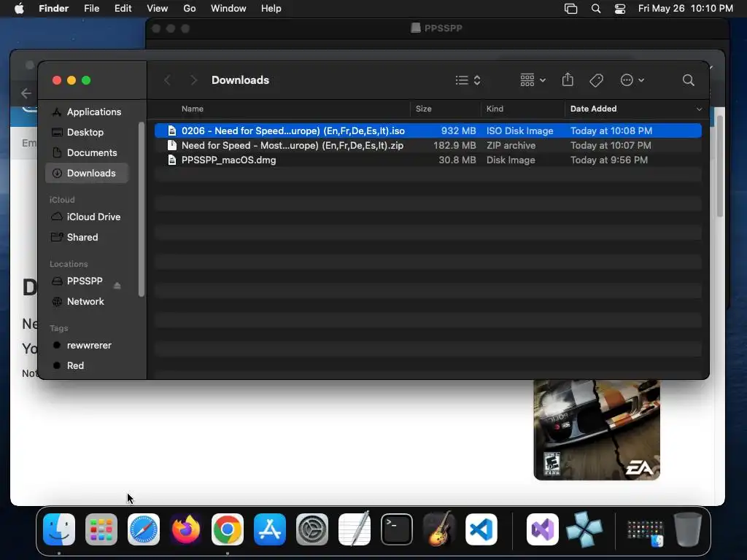Viewport: 747px width, 560px height.
Task: Launch PPSSPP emulator from the Dock
Action: [584, 529]
